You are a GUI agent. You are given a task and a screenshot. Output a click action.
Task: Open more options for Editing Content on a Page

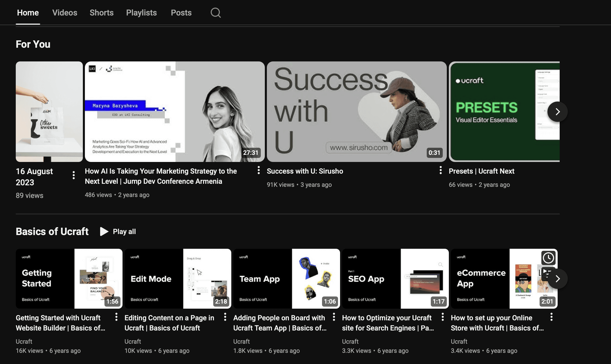coord(225,317)
